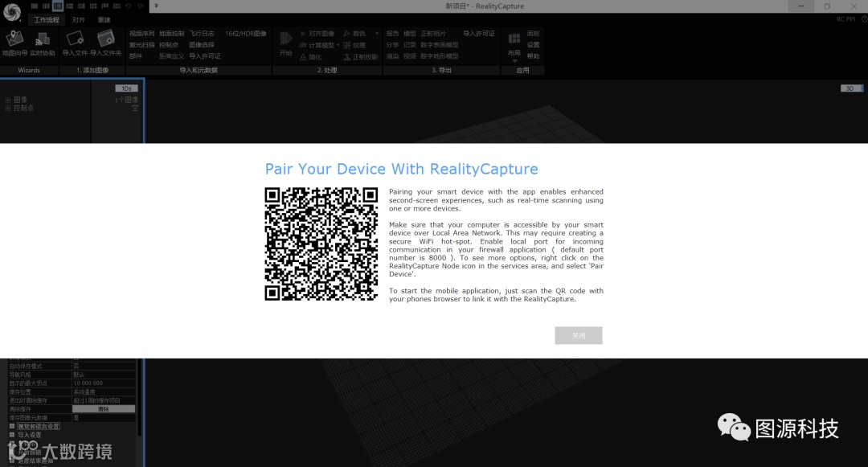The image size is (868, 467).
Task: Click 图像选择 in the ribbon
Action: coord(202,45)
